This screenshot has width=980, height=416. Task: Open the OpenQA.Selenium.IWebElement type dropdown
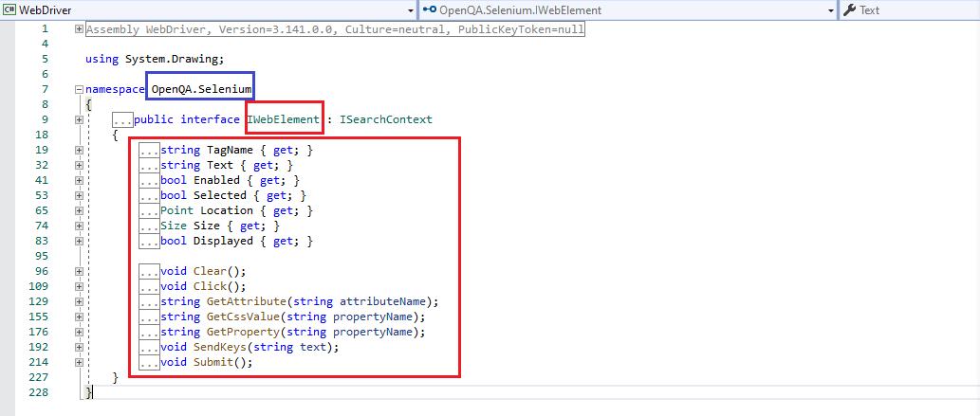point(627,10)
